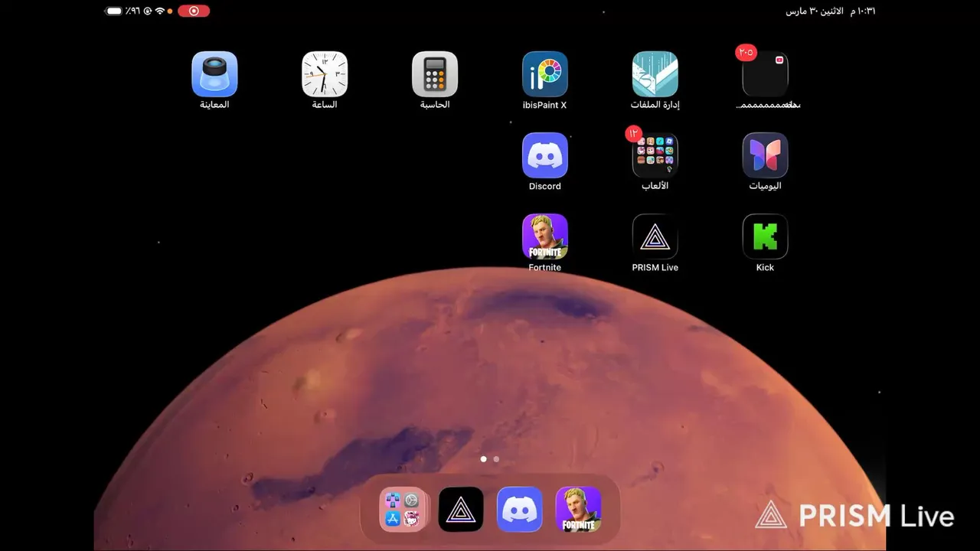Tap the red screen recording indicator
This screenshot has width=980, height=551.
tap(194, 11)
